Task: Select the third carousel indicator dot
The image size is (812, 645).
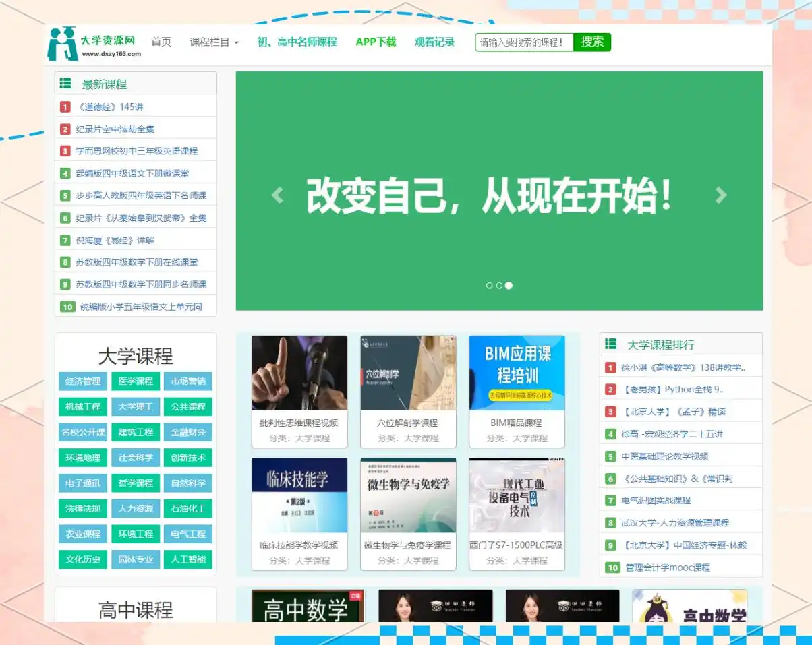Action: [509, 286]
